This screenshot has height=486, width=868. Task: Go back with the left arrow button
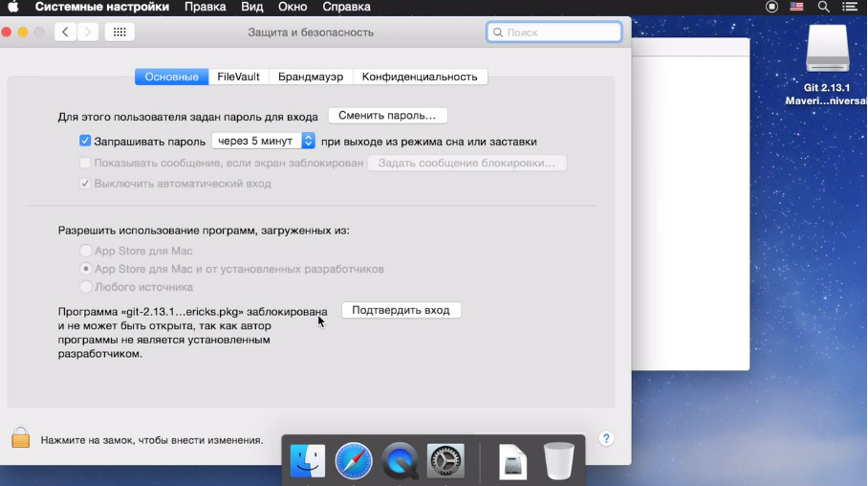coord(65,33)
